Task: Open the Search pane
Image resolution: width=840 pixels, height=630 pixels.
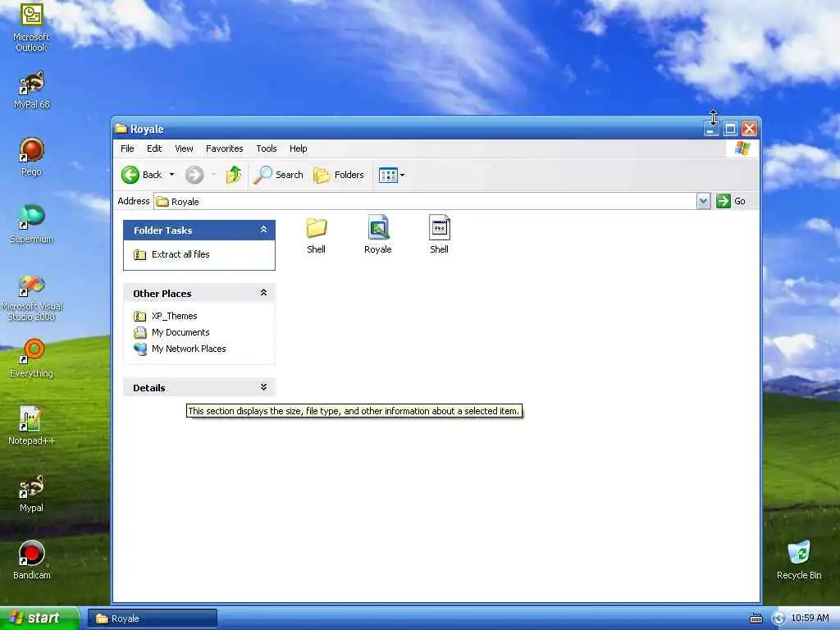Action: coord(279,175)
